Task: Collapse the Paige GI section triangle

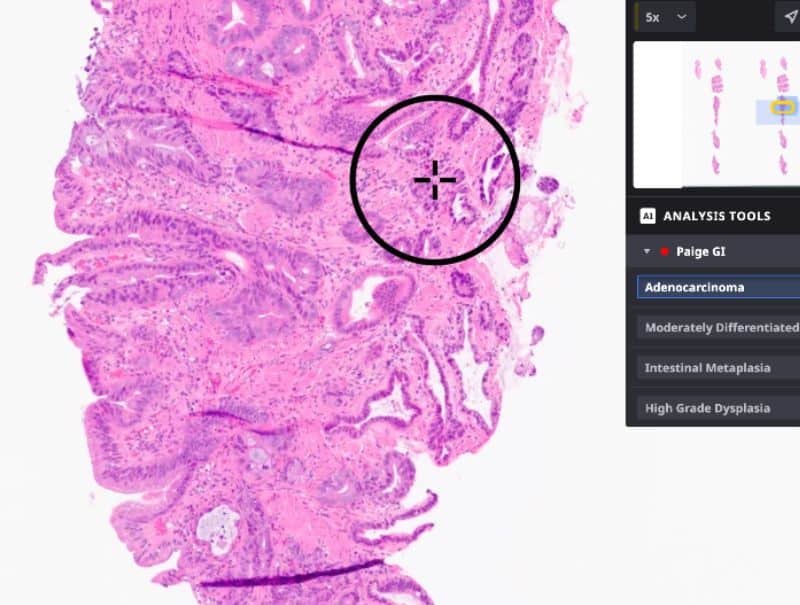Action: (647, 251)
